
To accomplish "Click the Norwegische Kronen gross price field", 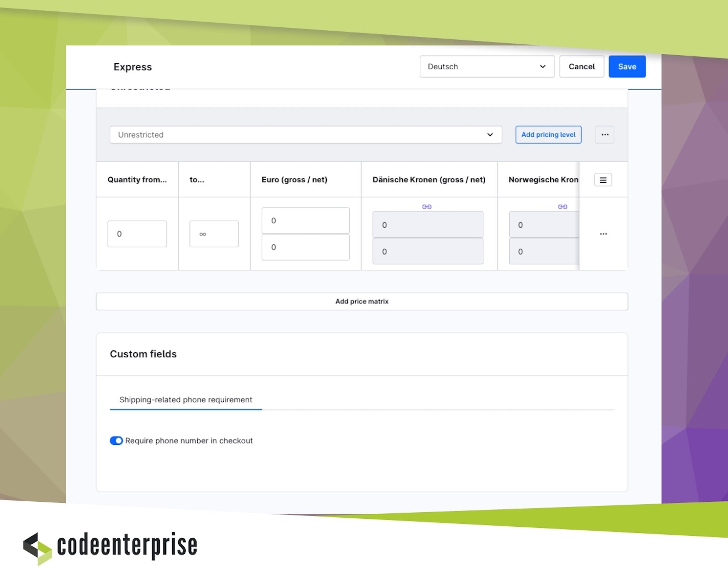I will coord(544,225).
